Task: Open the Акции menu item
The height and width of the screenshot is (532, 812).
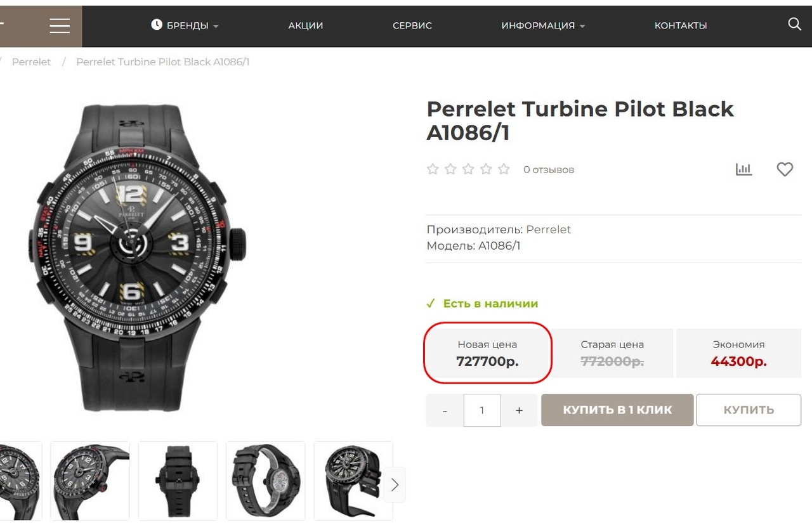Action: [306, 26]
